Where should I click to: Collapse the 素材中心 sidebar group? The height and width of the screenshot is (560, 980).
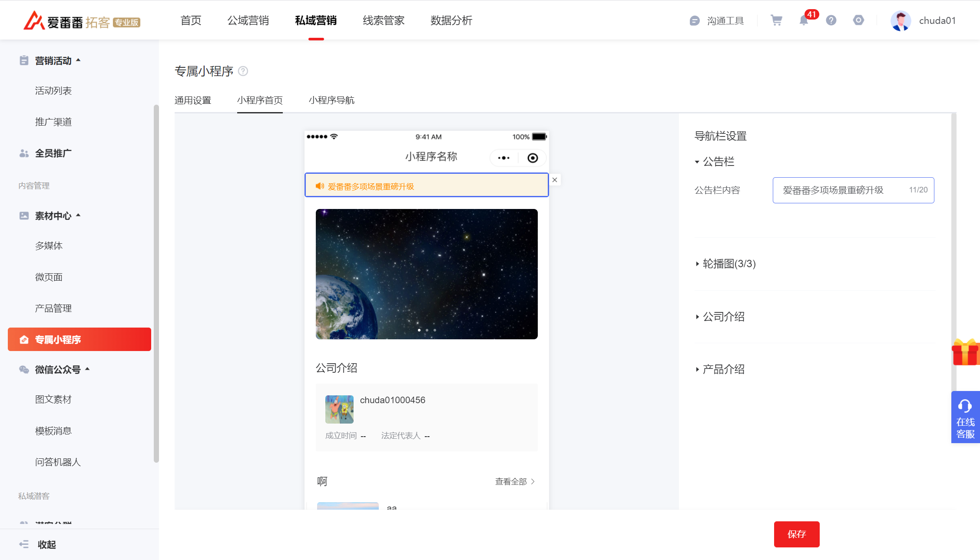coord(78,215)
